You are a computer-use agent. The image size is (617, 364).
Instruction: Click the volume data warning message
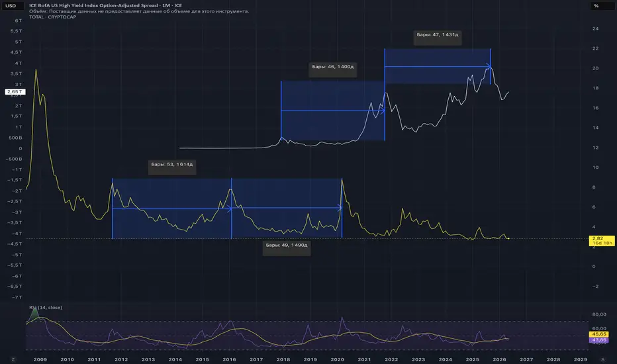click(x=139, y=11)
